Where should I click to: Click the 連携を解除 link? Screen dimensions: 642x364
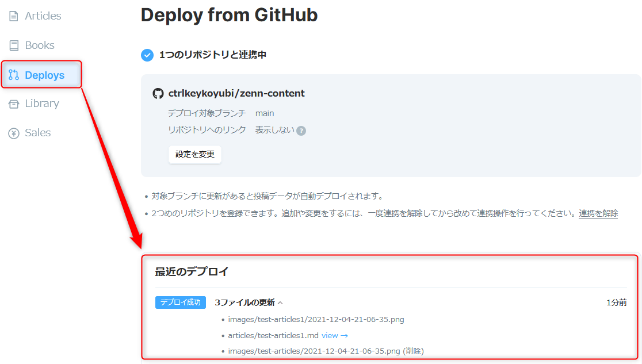click(598, 213)
